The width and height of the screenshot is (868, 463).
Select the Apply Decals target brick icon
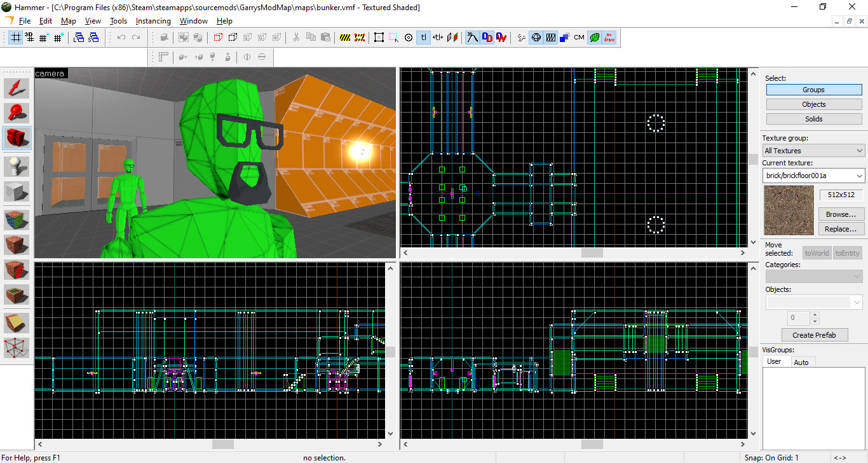[x=17, y=270]
